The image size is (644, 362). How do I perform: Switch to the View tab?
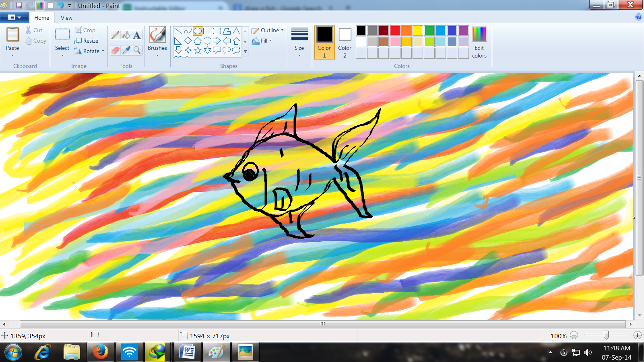pos(66,18)
